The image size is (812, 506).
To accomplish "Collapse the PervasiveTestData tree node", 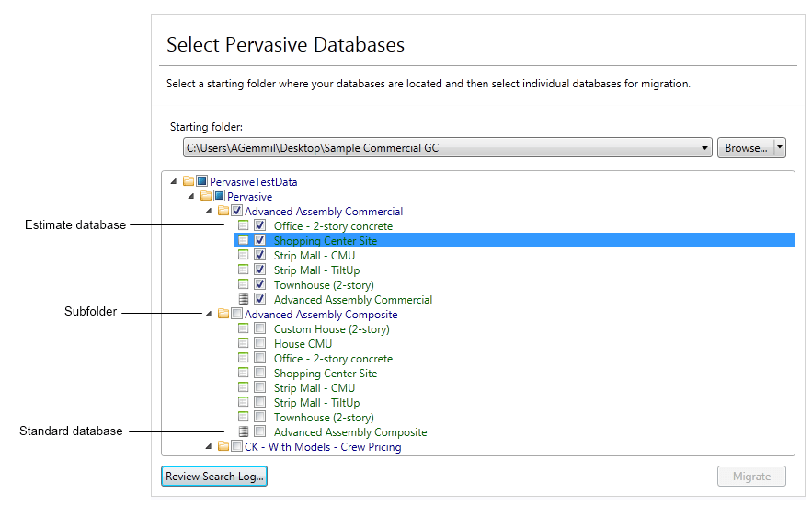I will [174, 181].
